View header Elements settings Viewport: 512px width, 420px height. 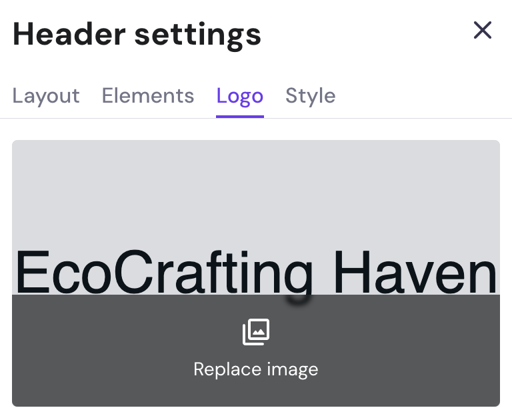pos(148,96)
